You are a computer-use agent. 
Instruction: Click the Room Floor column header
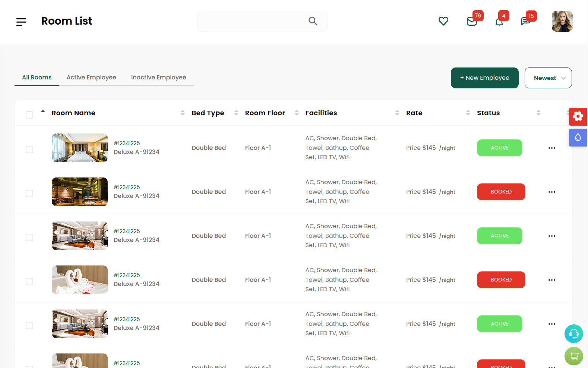pos(265,113)
